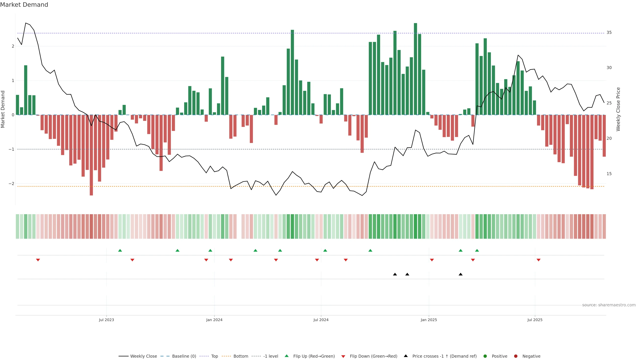Click the dark red Negative legend dot
This screenshot has height=362, width=644.
point(516,356)
